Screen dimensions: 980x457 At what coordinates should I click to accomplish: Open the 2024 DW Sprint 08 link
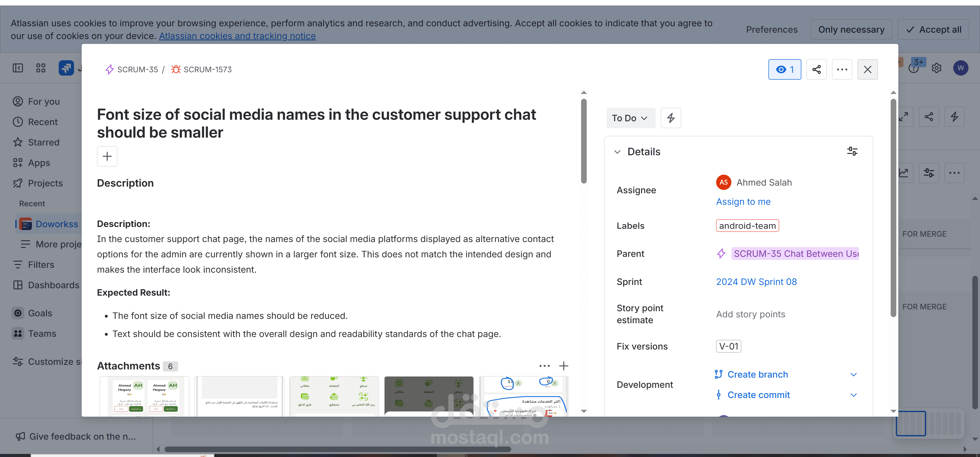756,282
